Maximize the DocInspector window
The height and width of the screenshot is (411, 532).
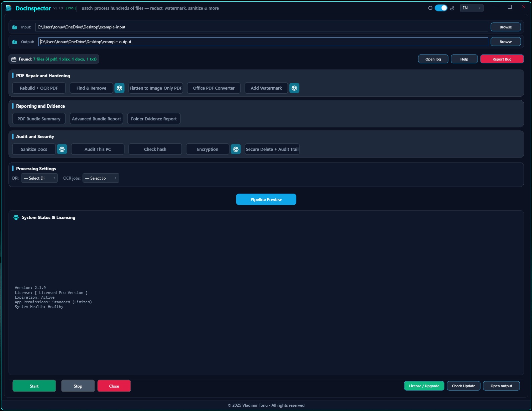510,7
